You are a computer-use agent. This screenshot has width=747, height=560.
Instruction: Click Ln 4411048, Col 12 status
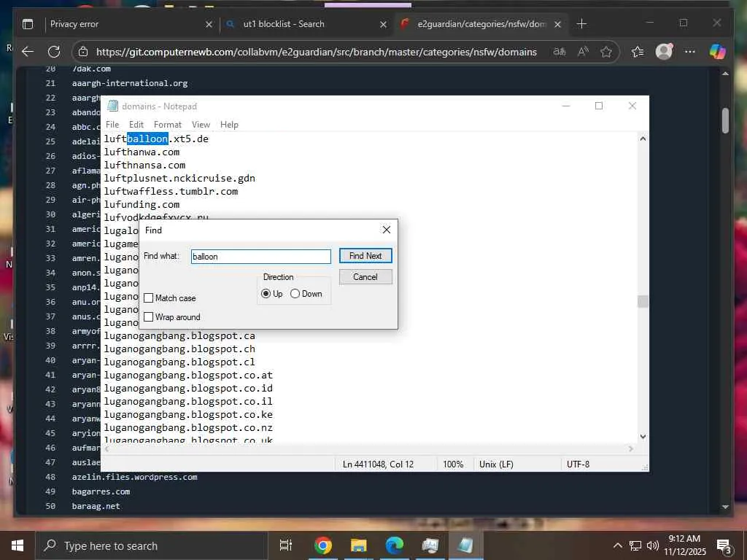(x=379, y=464)
